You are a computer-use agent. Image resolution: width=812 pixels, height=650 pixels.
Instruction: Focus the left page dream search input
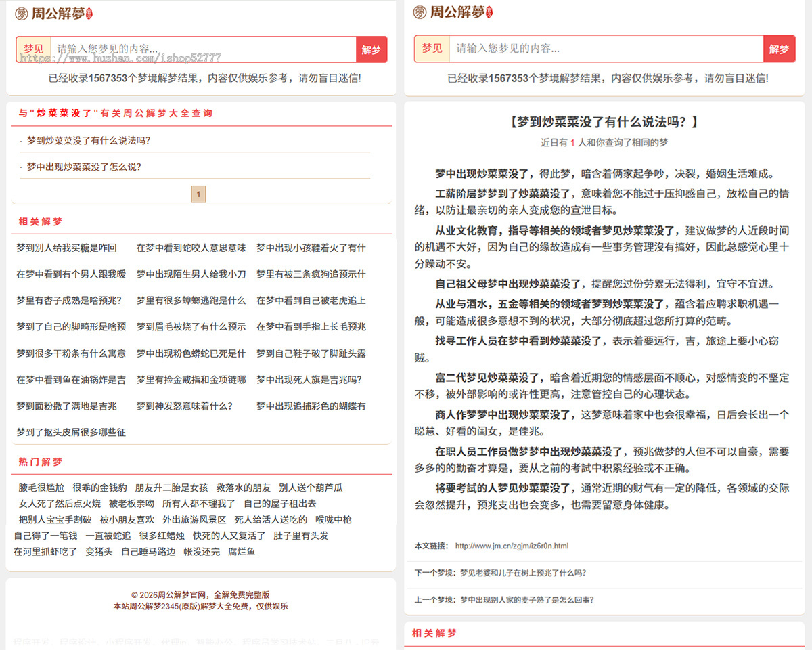(x=203, y=49)
